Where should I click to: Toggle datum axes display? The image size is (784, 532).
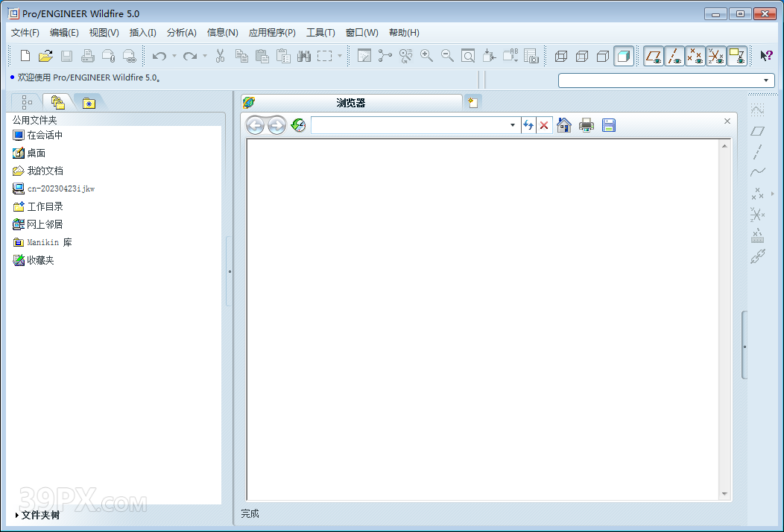coord(674,56)
